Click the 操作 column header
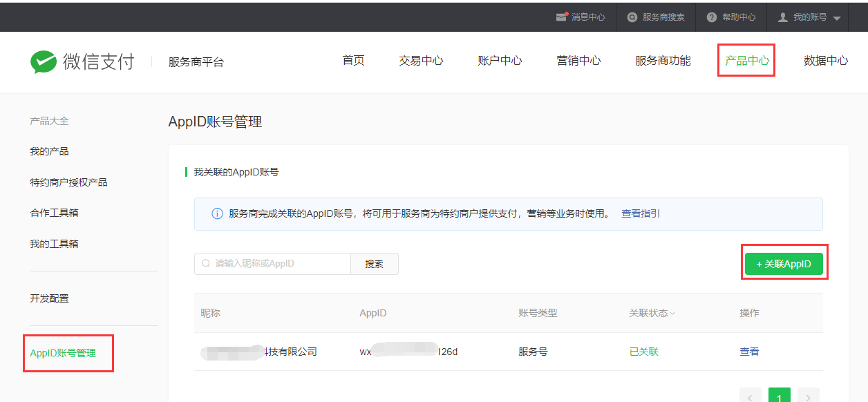Screen dimensions: 868x402 coord(749,313)
